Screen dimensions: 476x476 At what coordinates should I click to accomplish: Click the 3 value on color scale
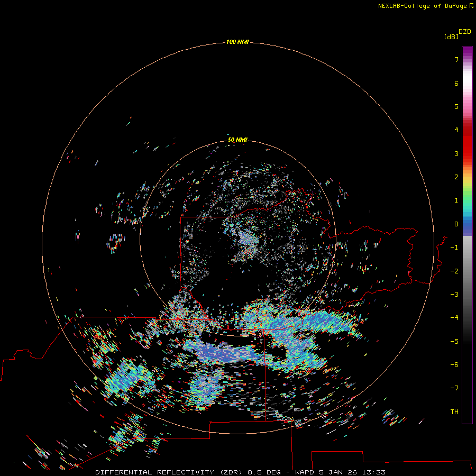point(456,153)
